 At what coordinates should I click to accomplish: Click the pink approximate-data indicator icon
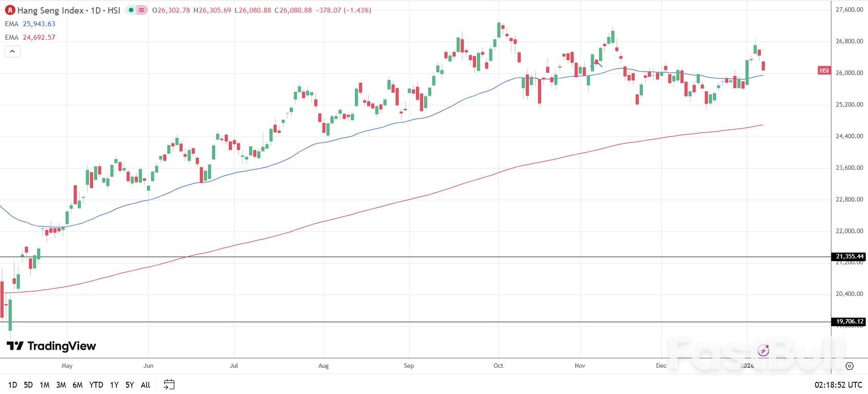click(x=142, y=10)
